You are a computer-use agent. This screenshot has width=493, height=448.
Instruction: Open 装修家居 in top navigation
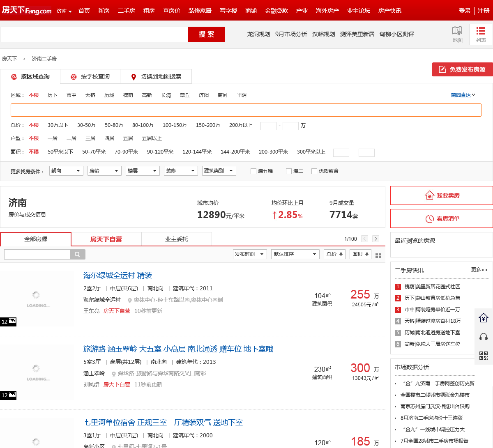click(x=200, y=11)
